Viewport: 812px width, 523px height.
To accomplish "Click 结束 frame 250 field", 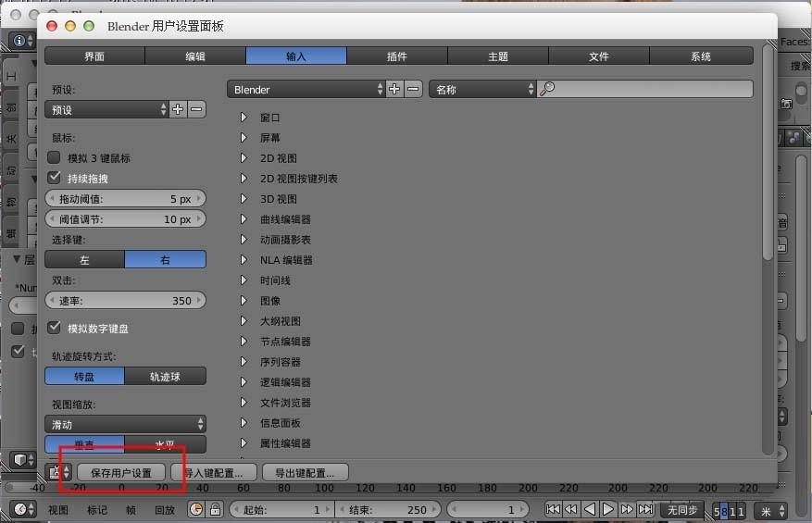I will pyautogui.click(x=388, y=509).
